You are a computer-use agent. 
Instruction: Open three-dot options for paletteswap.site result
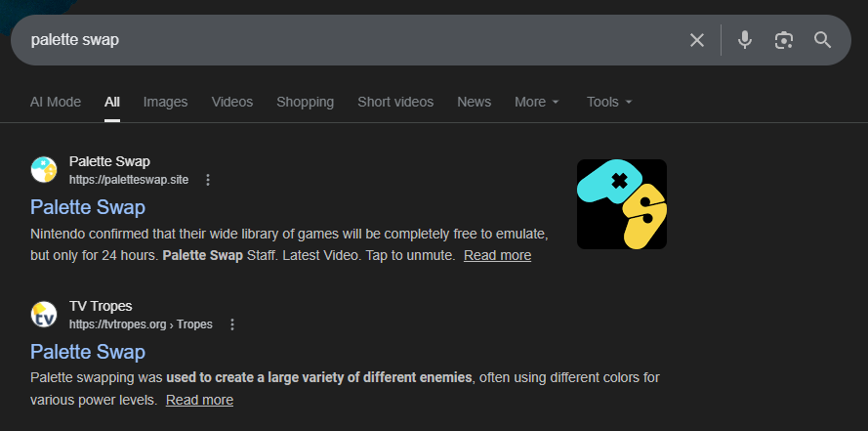click(208, 180)
